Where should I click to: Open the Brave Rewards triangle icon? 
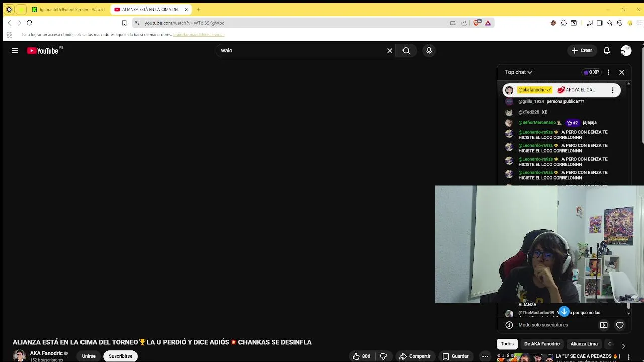488,23
